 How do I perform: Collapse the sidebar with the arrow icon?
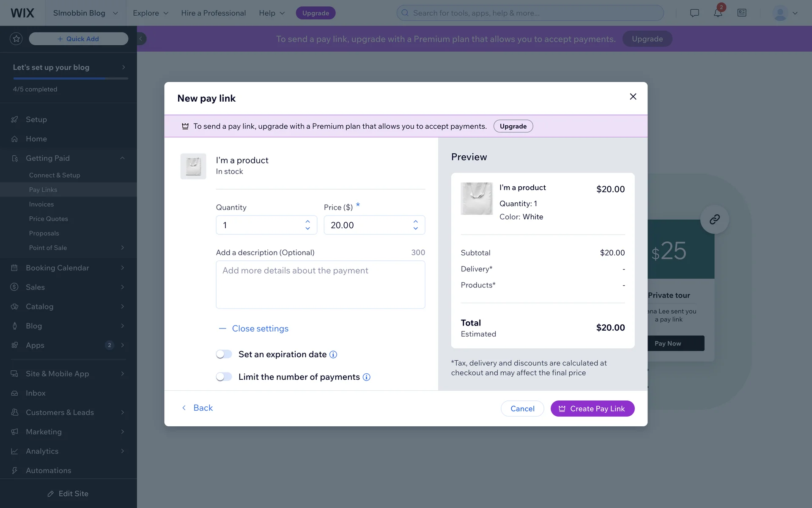click(x=141, y=39)
